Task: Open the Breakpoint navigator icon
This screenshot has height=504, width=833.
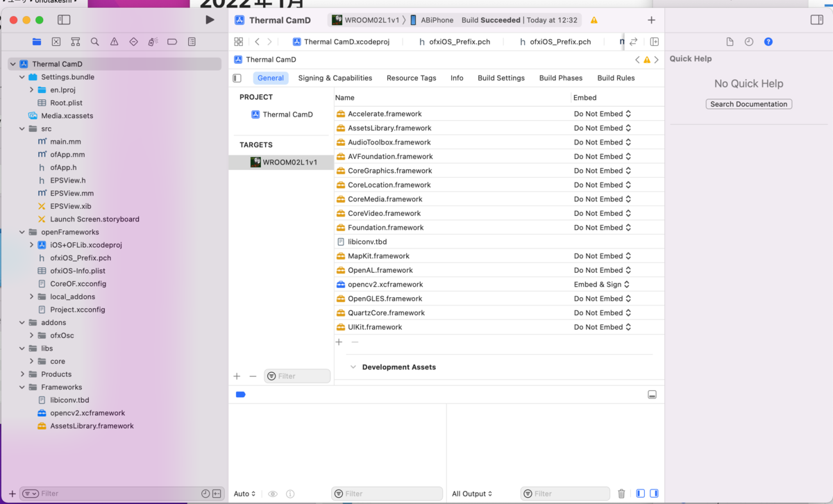Action: 172,42
